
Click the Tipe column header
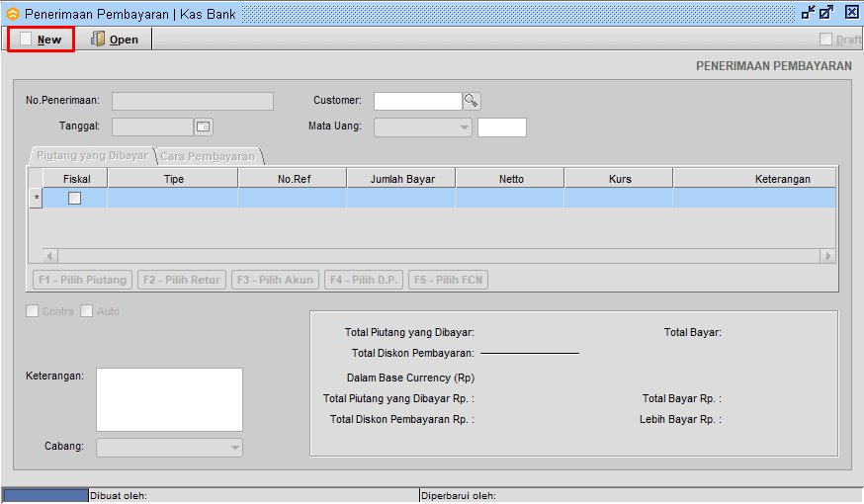tap(173, 179)
